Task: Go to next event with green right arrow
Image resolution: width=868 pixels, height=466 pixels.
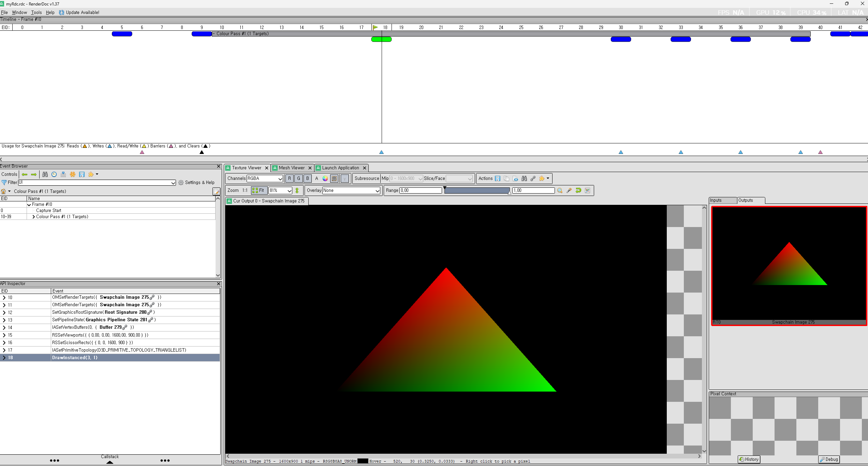Action: point(34,174)
